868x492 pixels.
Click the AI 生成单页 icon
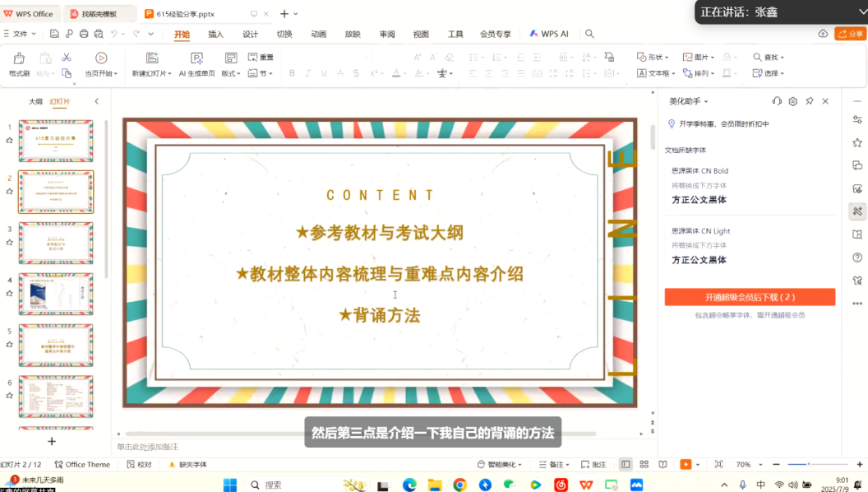(196, 58)
